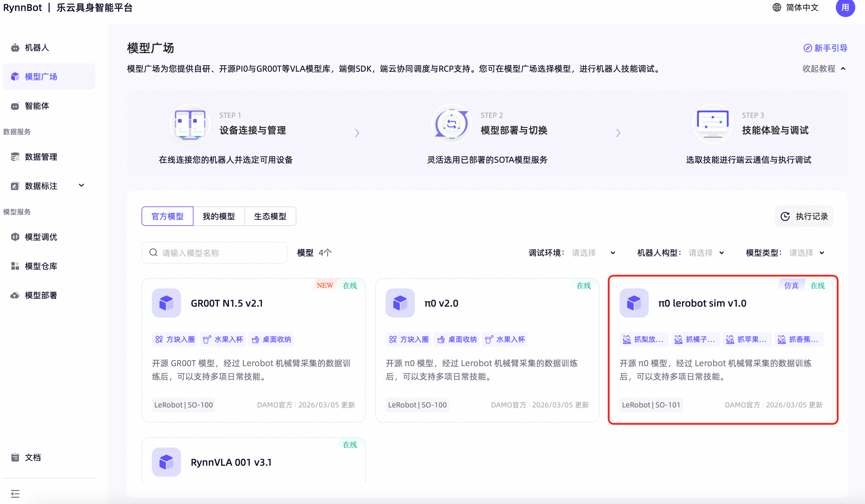Click the STEP 1 设备连接与管理 illustration
Image resolution: width=865 pixels, height=504 pixels.
(190, 124)
